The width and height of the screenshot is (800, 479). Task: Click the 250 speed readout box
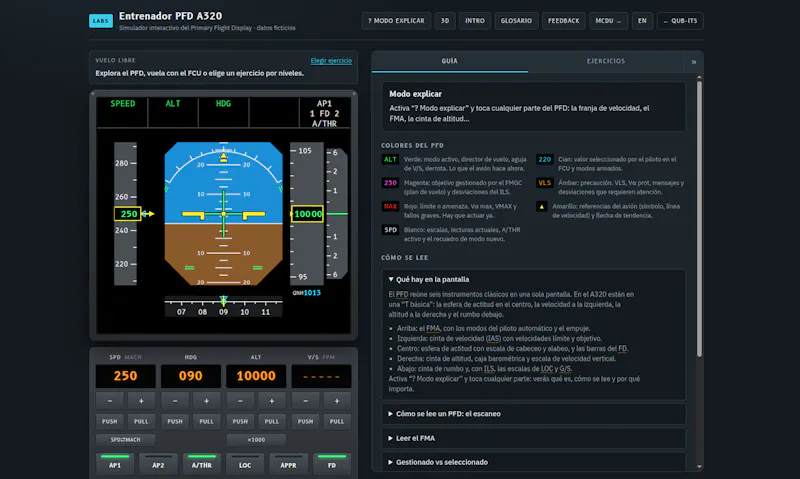(128, 214)
